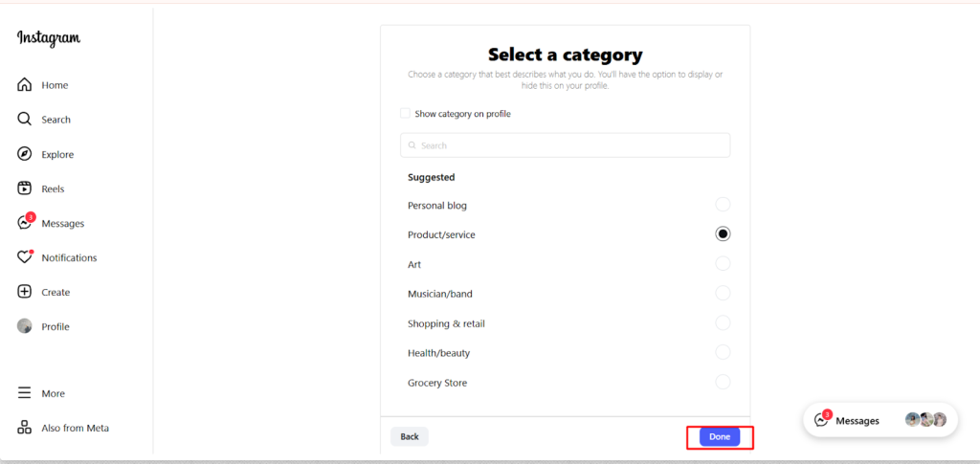Expand Also from Meta menu
The height and width of the screenshot is (464, 980).
tap(25, 428)
